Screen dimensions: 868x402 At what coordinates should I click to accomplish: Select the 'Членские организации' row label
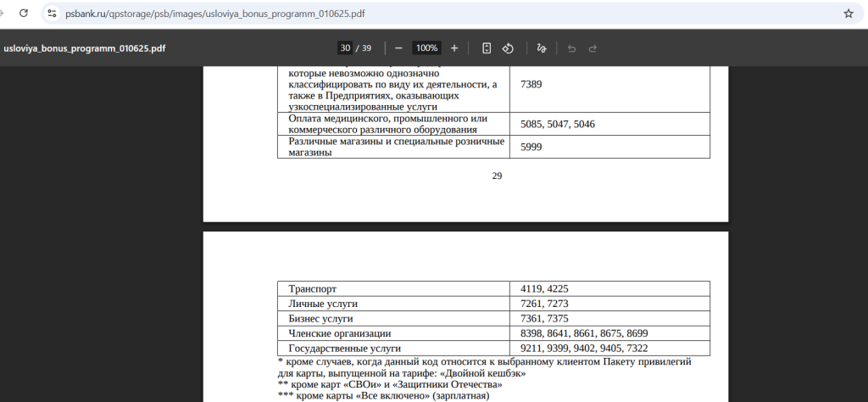[339, 334]
